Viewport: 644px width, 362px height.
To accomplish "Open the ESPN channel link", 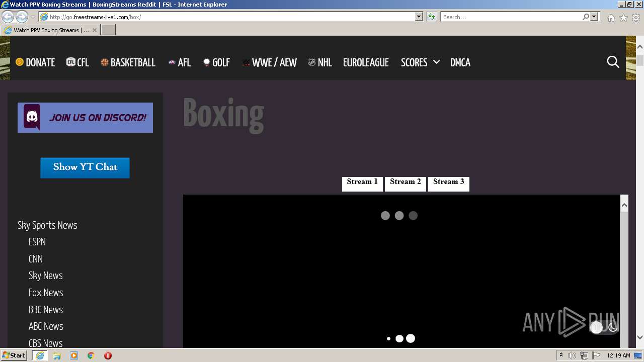I will pos(37,242).
